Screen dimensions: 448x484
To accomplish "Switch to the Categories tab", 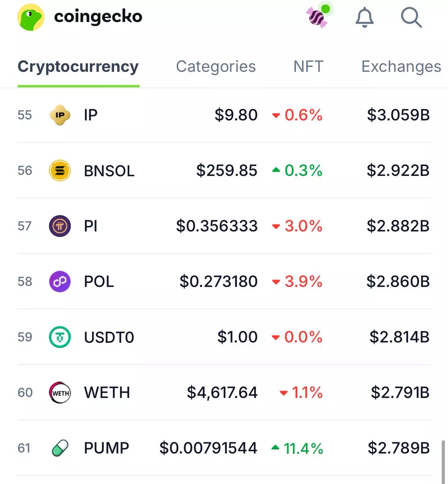I will pos(216,67).
